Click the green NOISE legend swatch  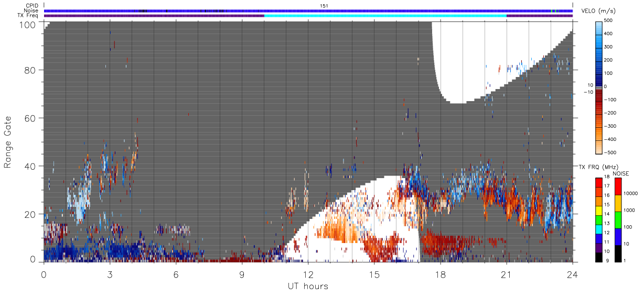point(617,220)
